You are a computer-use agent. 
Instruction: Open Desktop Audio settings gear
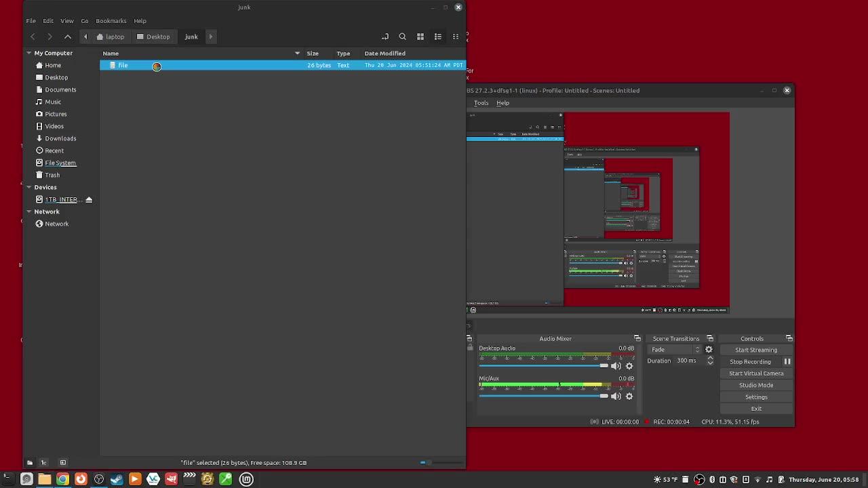[x=629, y=366]
